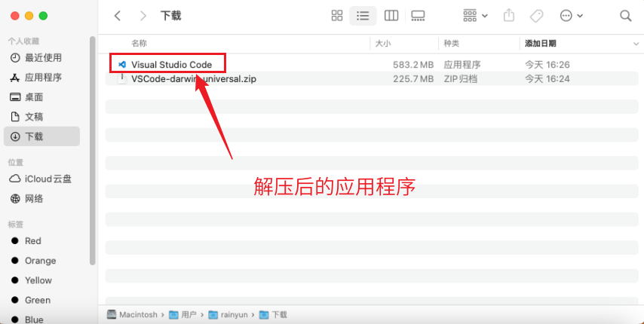
Task: Go back with the left chevron
Action: point(117,16)
